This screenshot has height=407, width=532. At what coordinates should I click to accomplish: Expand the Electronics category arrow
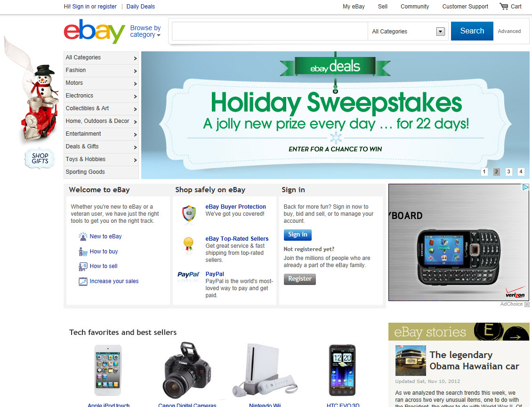point(135,97)
